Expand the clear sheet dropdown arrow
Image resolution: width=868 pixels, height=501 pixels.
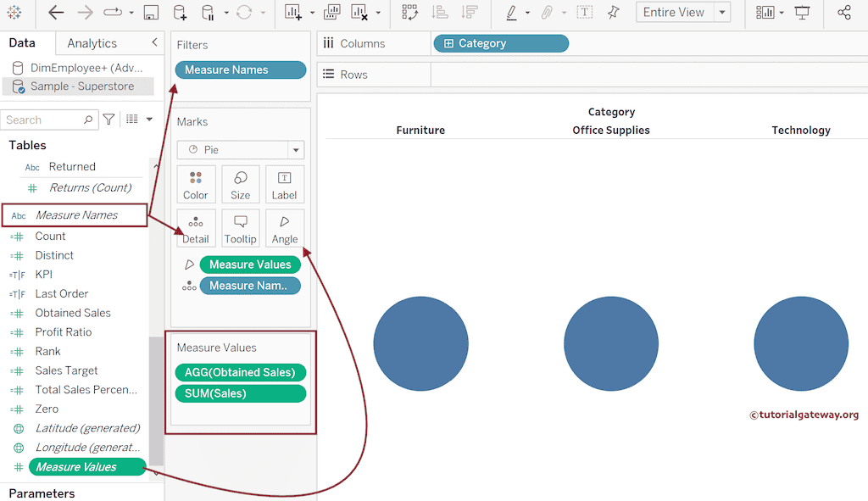click(378, 13)
